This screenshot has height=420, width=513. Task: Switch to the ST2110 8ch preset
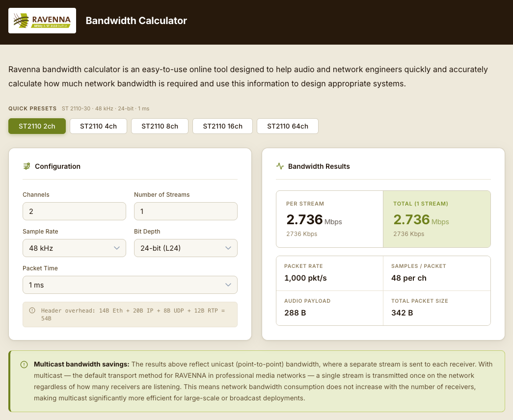pos(160,126)
